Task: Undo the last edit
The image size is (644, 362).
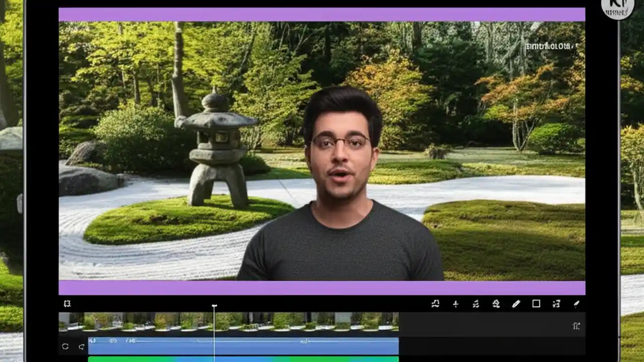Action: tap(65, 346)
